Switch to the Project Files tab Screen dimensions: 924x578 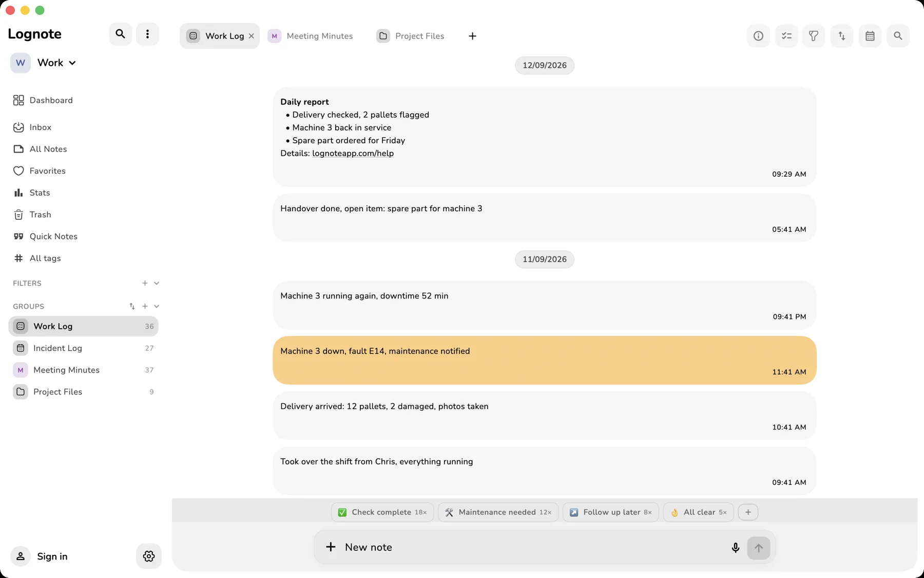click(411, 36)
